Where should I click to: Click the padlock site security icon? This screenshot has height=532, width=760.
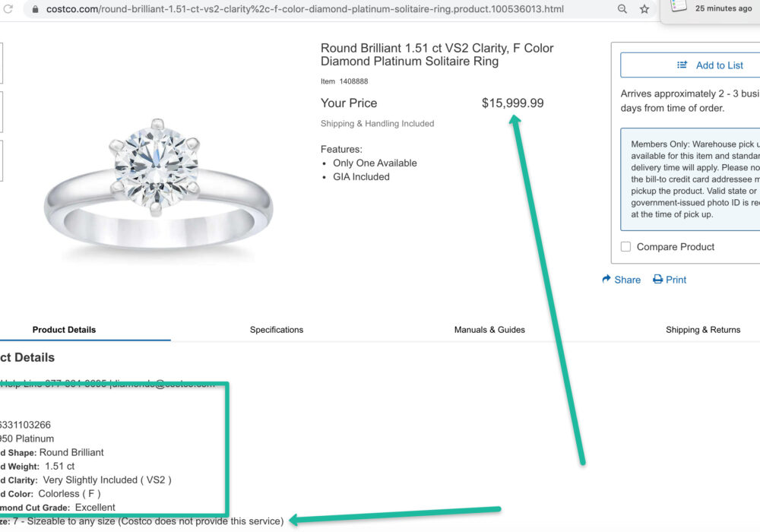click(x=33, y=9)
